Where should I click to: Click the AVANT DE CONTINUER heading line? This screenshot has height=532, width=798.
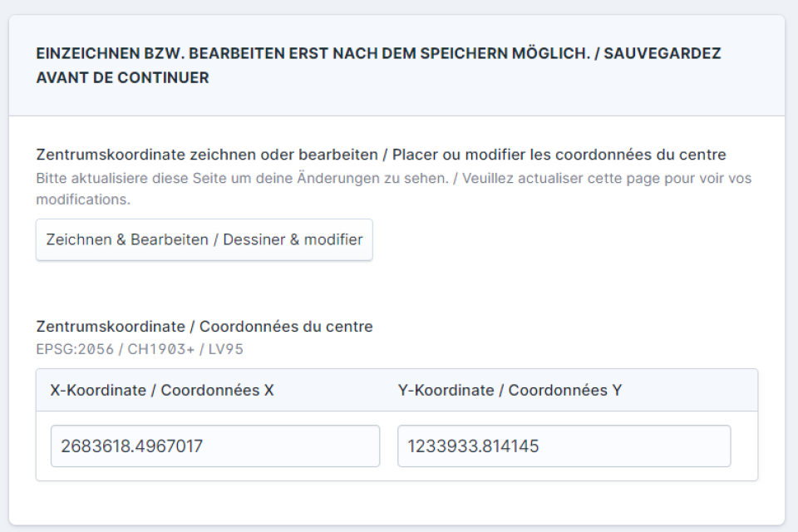tap(122, 78)
